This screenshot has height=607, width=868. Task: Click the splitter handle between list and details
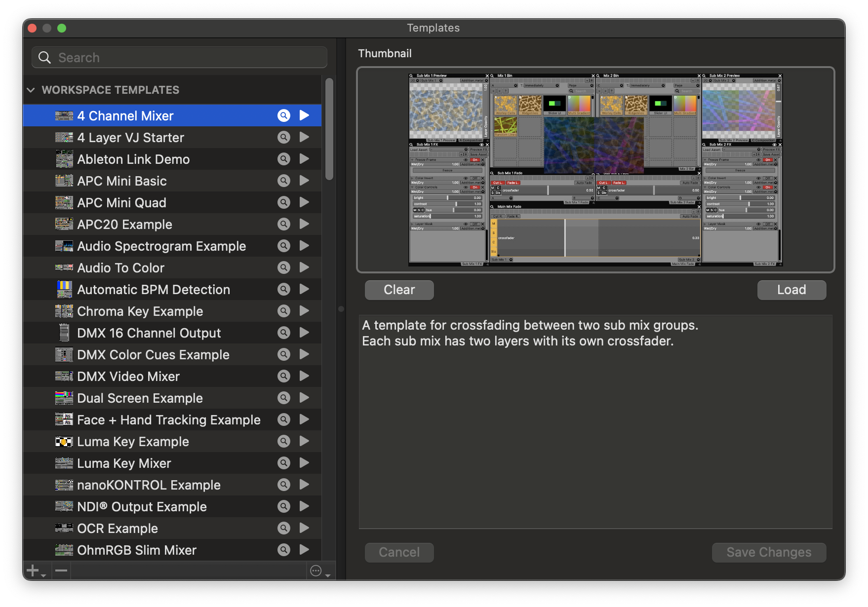pyautogui.click(x=341, y=309)
